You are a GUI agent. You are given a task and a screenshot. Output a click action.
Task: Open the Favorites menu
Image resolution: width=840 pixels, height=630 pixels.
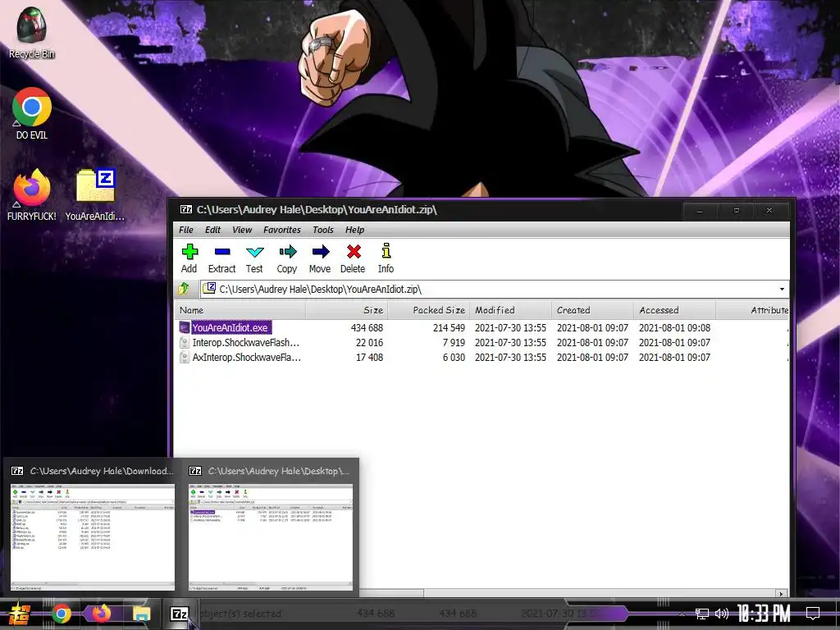point(282,230)
